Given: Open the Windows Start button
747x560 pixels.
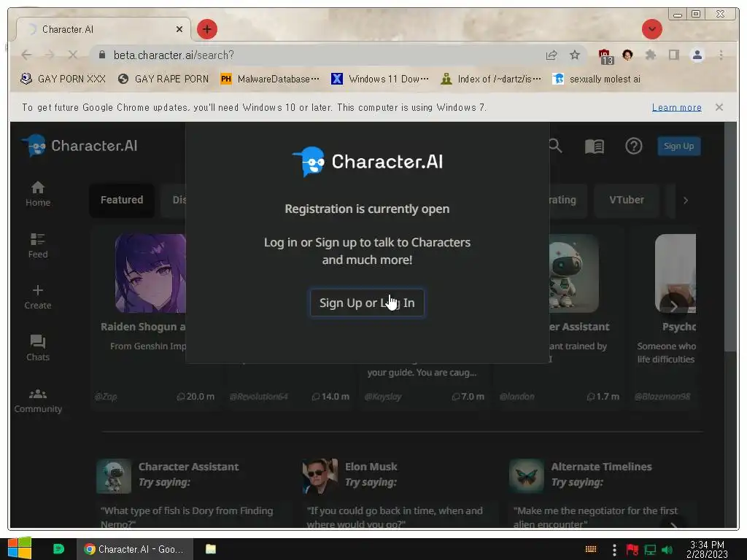Looking at the screenshot, I should pyautogui.click(x=20, y=548).
